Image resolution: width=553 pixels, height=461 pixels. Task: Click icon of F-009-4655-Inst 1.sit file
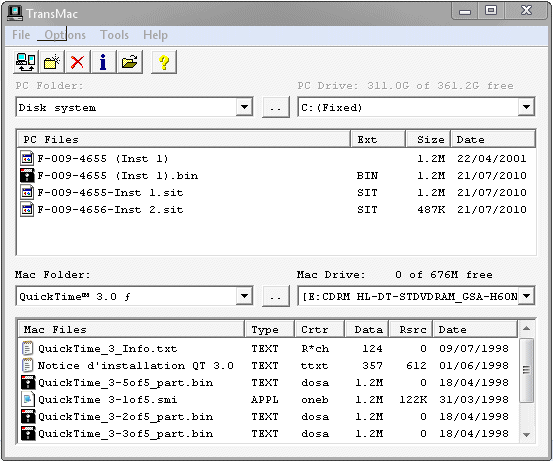point(27,192)
